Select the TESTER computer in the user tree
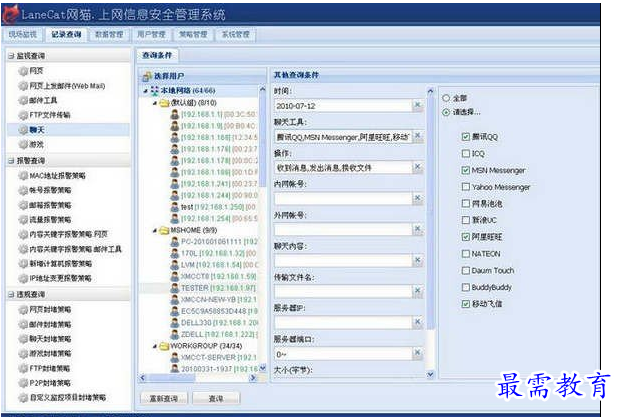Viewport: 619px width, 417px height. 195,287
